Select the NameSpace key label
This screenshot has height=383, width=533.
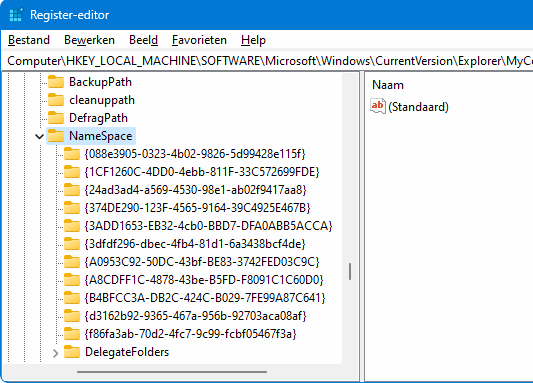click(101, 136)
